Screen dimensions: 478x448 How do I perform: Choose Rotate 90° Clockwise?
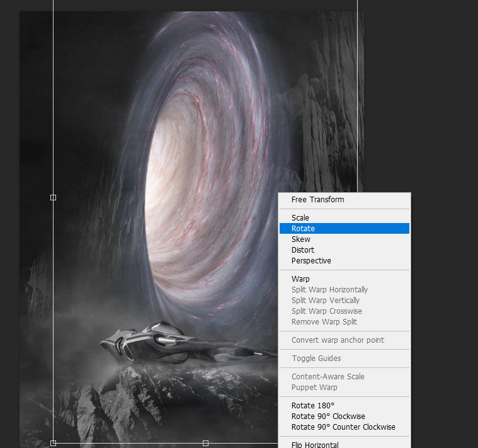click(x=328, y=416)
